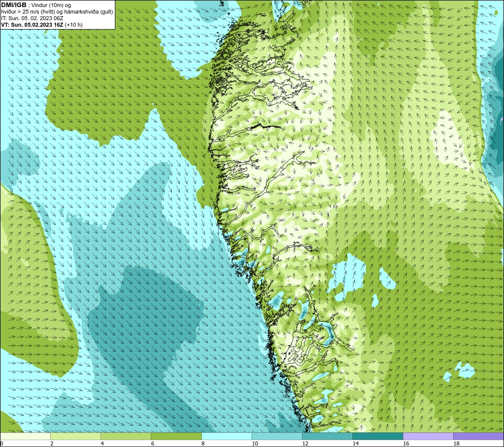This screenshot has height=447, width=504.
Task: Select the pale teal 10–12 m/s swatch
Action: (277, 436)
